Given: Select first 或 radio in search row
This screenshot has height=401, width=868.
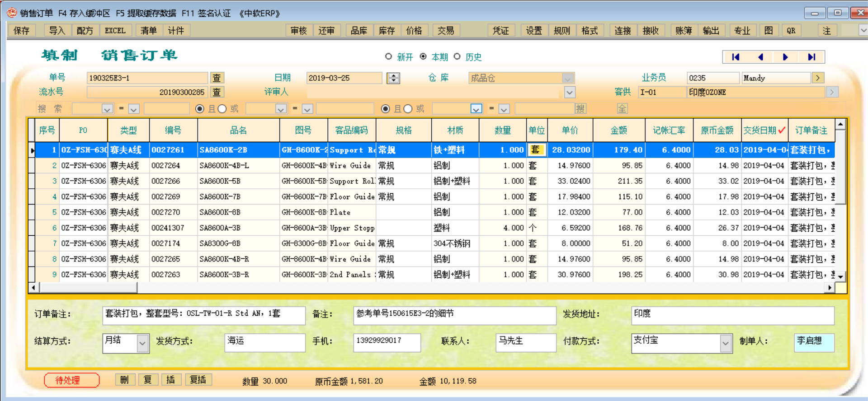Looking at the screenshot, I should 222,109.
